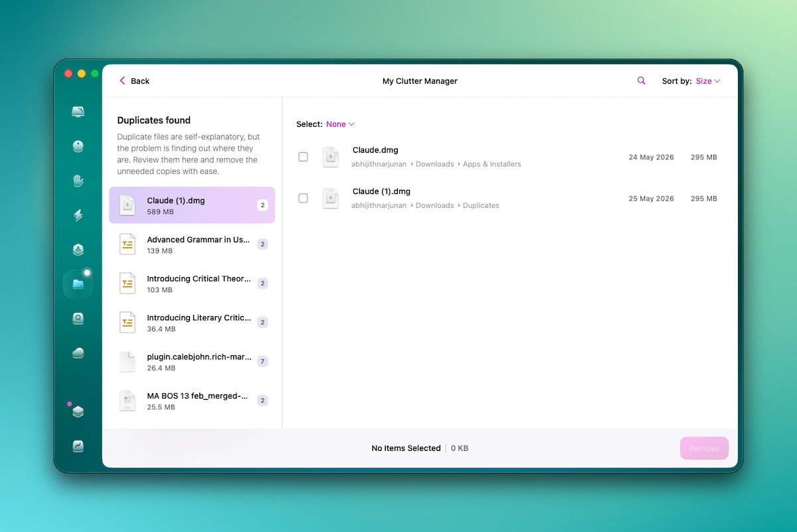Click the 24 May 2026 date of Claude.dmg

(x=652, y=157)
